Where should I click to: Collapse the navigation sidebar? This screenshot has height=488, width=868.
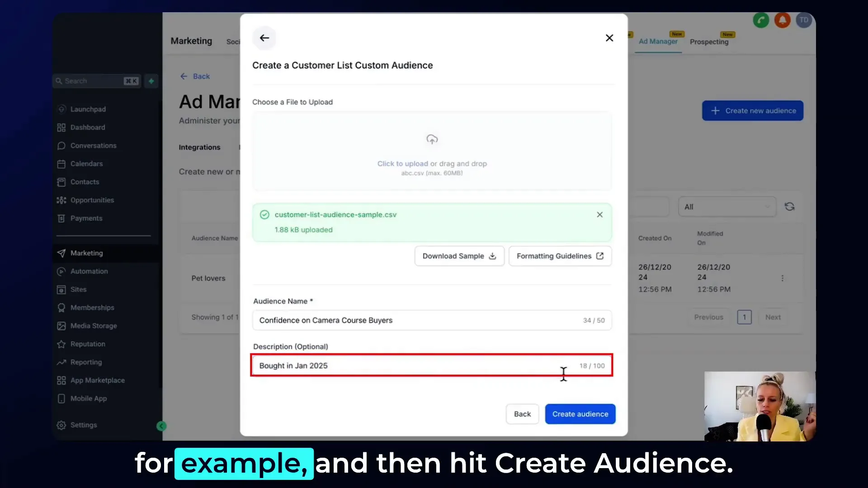pyautogui.click(x=161, y=426)
